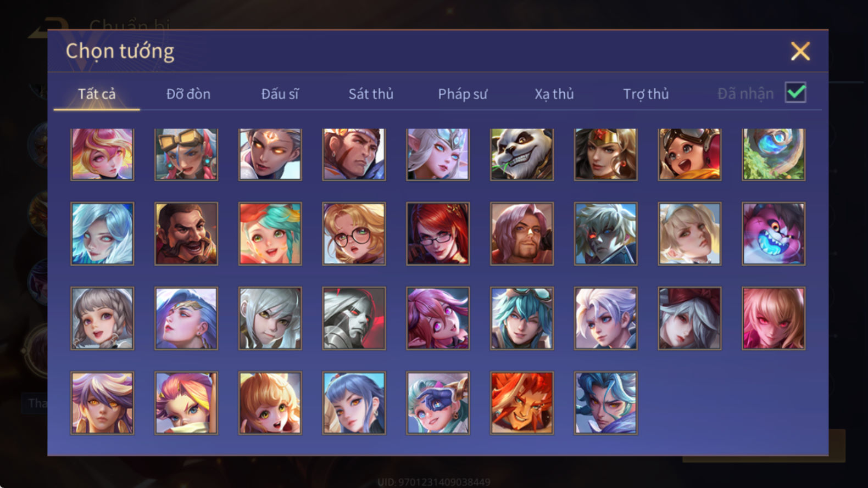Select the blue-haired ice girl thumbnail

[x=102, y=234]
